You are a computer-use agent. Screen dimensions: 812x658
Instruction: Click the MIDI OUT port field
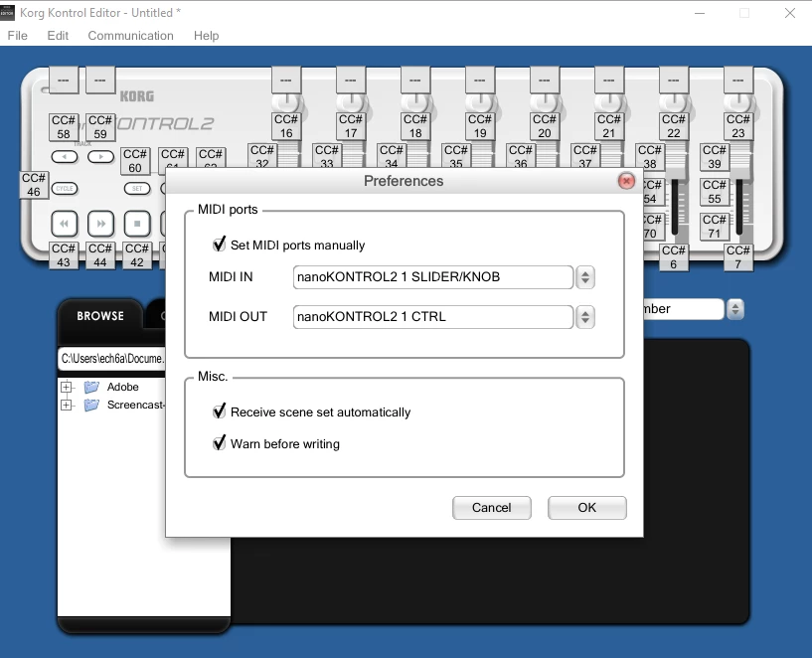(433, 317)
